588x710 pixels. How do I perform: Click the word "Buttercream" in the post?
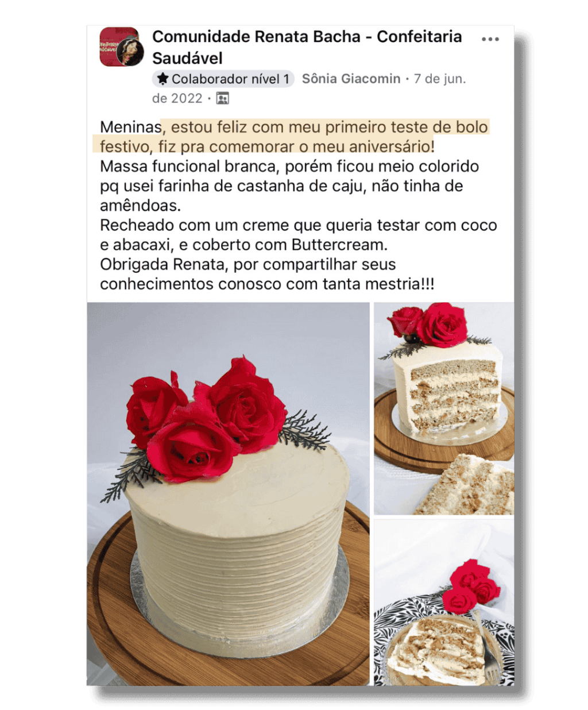[x=338, y=245]
